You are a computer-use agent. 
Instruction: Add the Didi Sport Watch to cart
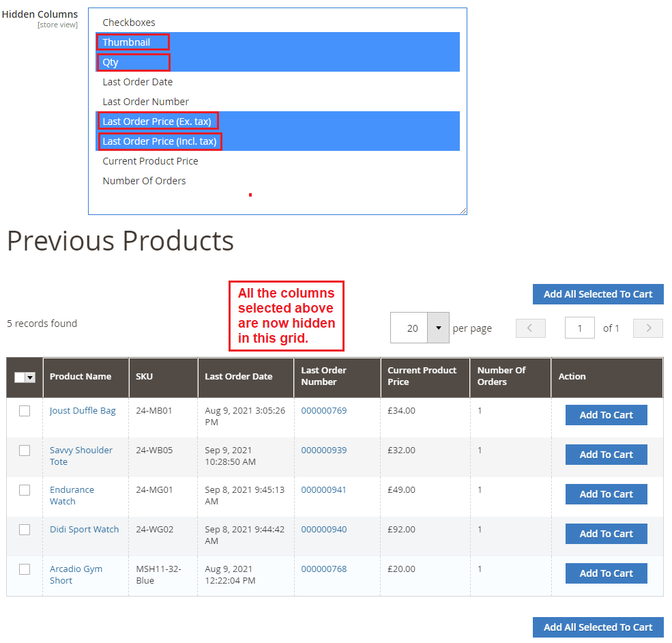pos(606,534)
